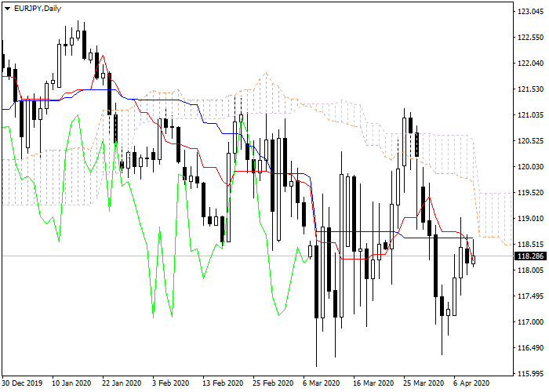Click the 118.005 price axis label
Image resolution: width=549 pixels, height=392 pixels.
(x=530, y=270)
